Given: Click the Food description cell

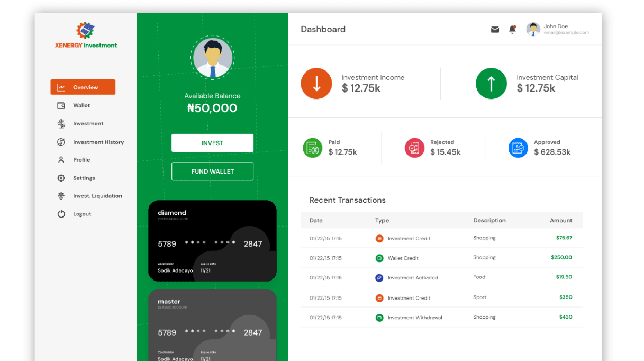Looking at the screenshot, I should 479,277.
